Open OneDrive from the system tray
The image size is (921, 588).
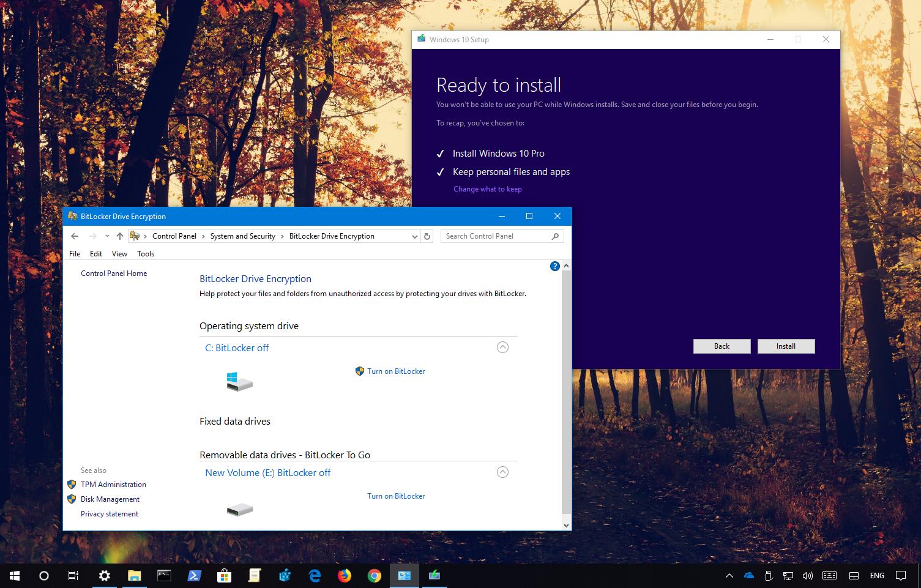point(748,575)
